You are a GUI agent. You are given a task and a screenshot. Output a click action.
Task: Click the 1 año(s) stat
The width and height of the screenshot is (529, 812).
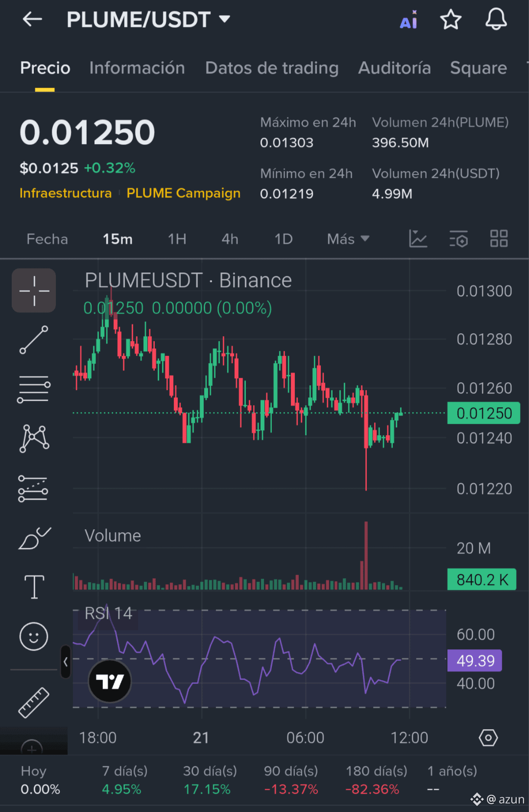pyautogui.click(x=452, y=780)
